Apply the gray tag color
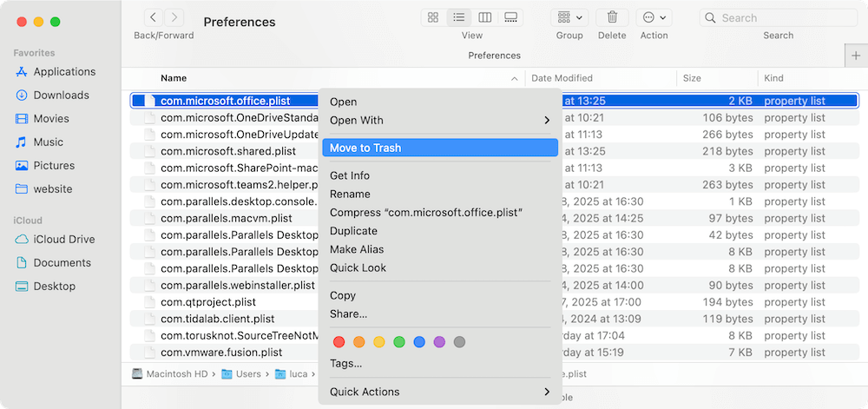This screenshot has height=409, width=868. [x=459, y=342]
